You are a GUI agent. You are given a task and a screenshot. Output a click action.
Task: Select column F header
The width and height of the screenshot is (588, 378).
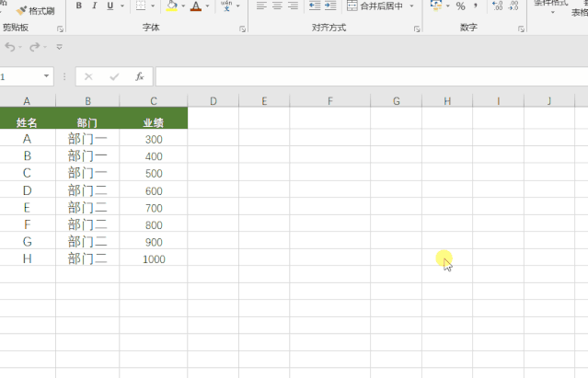click(x=330, y=101)
